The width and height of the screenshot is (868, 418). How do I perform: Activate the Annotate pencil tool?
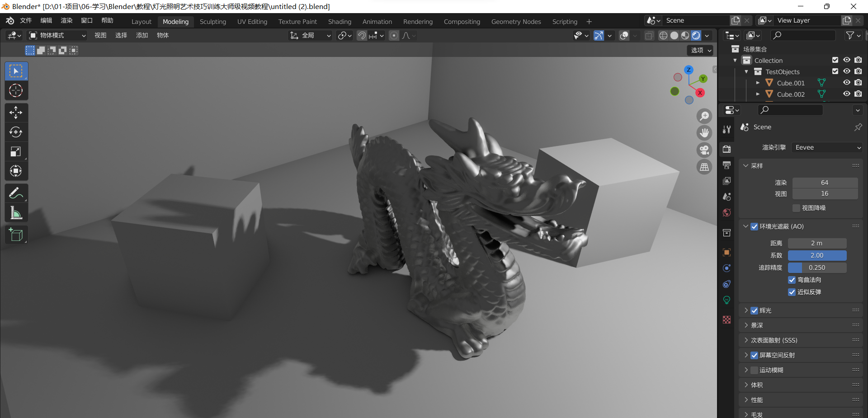click(16, 193)
